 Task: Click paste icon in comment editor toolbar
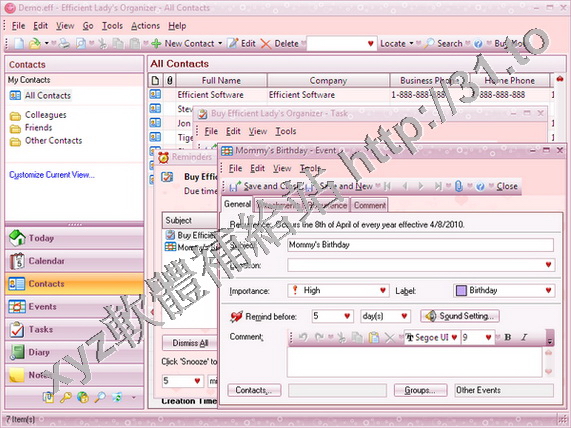(374, 338)
